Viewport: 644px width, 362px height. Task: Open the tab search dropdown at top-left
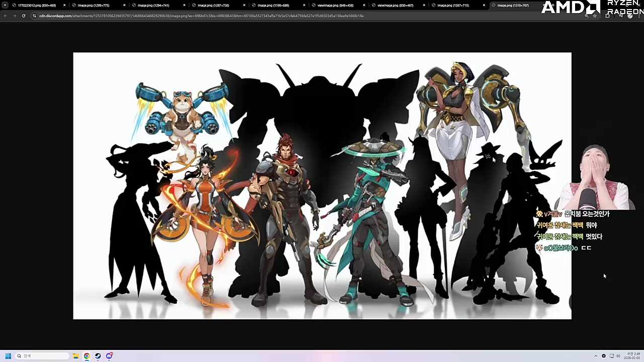5,5
